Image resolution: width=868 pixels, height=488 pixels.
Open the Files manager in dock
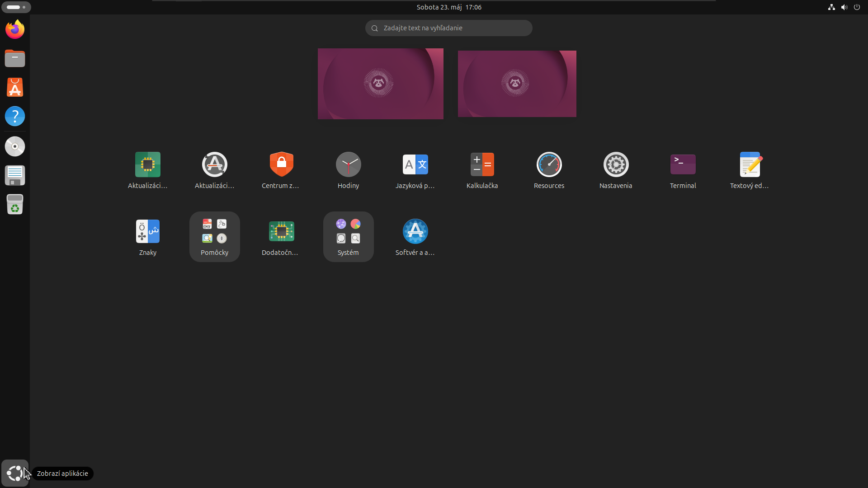pyautogui.click(x=15, y=58)
